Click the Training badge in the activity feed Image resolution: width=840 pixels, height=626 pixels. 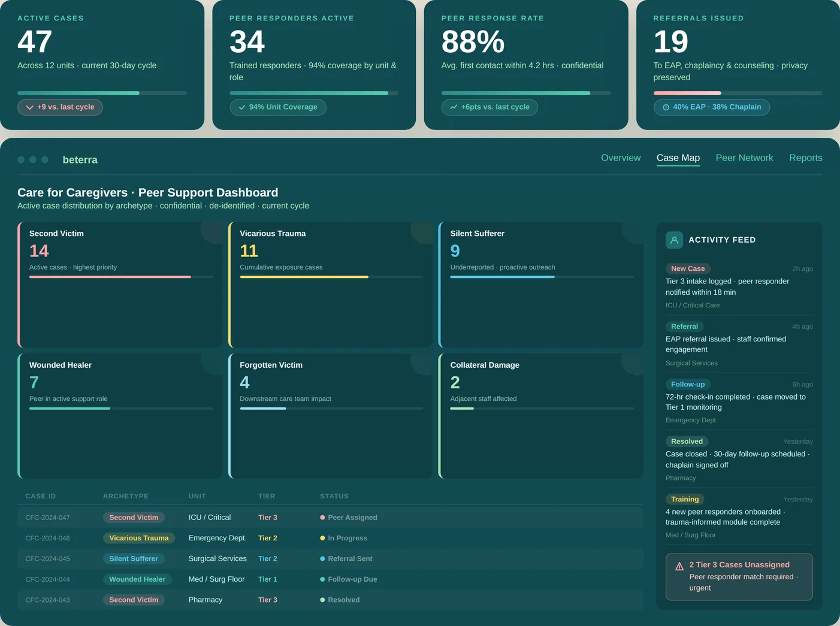point(684,499)
